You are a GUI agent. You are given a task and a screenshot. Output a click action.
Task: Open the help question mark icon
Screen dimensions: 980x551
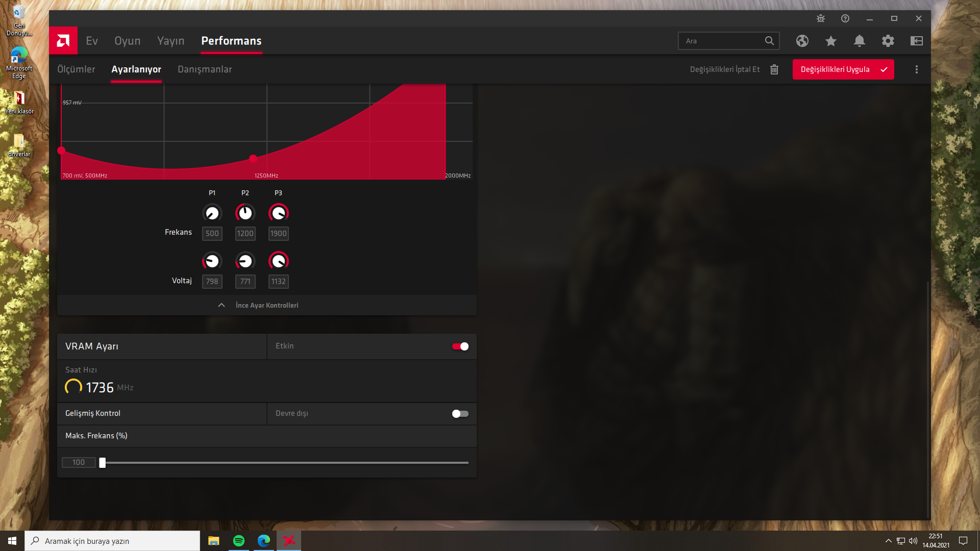coord(845,18)
